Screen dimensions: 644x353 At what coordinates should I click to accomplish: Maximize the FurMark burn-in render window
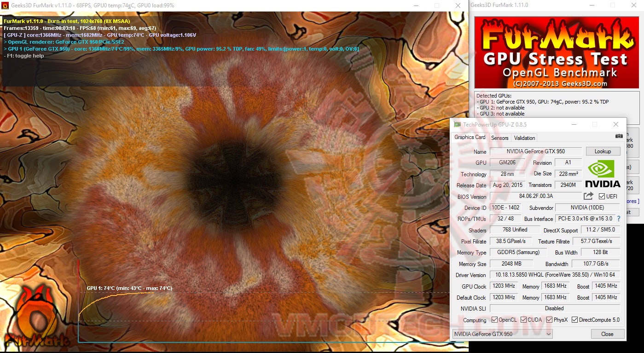tap(437, 6)
